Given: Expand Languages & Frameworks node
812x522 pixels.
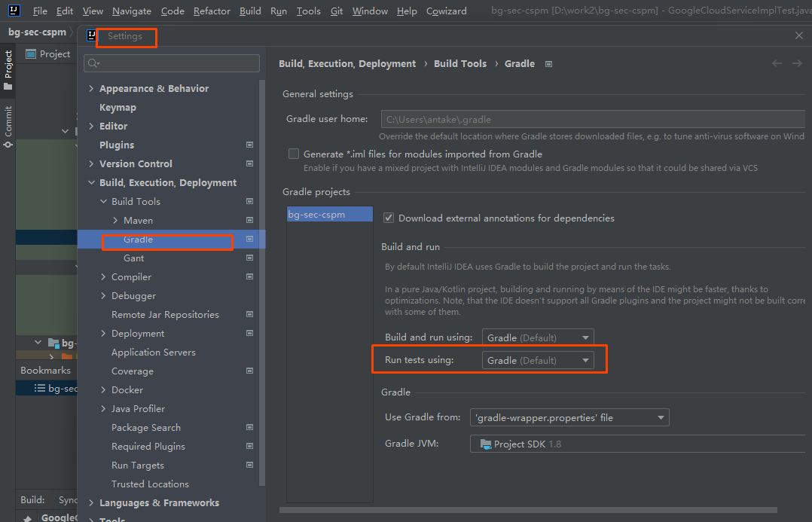Looking at the screenshot, I should (91, 502).
